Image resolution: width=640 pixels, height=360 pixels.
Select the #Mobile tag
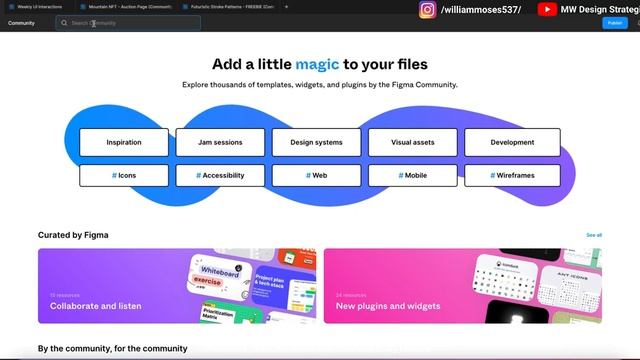413,176
